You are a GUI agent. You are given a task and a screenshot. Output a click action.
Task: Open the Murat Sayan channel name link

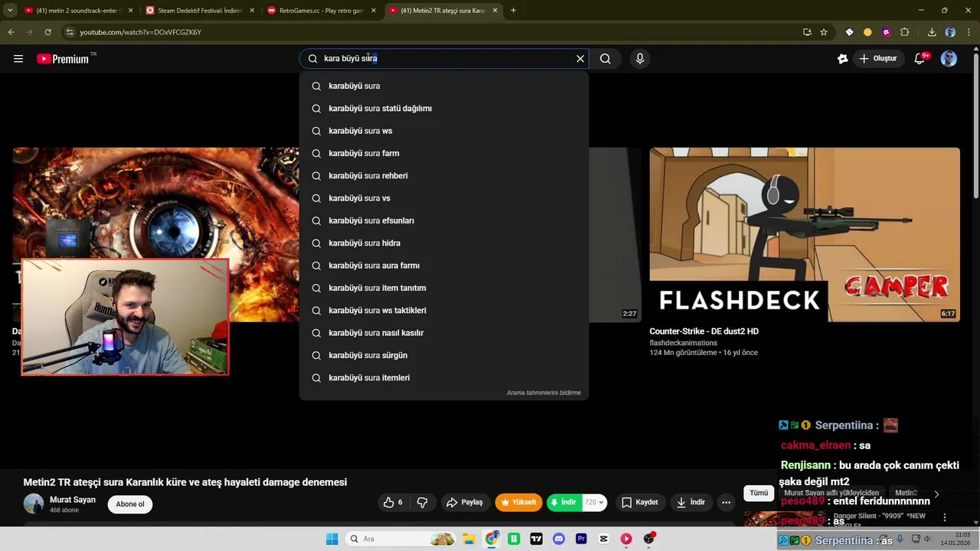point(73,500)
